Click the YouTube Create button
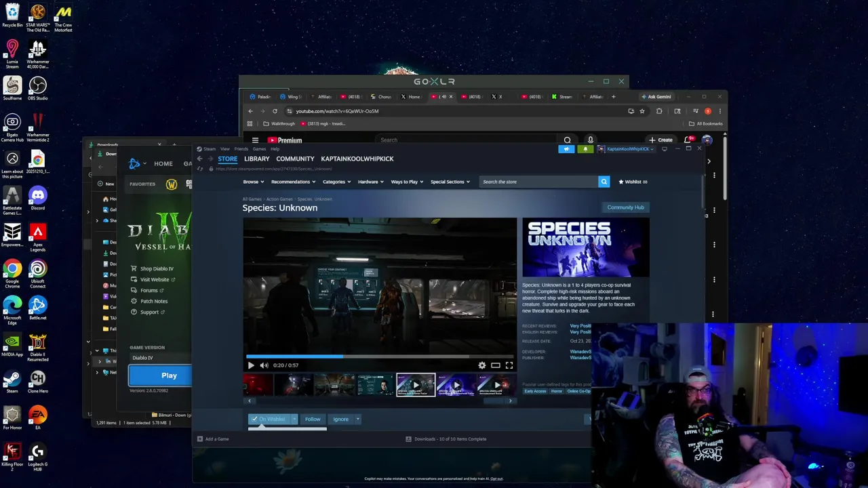Viewport: 868px width, 488px height. [x=660, y=140]
